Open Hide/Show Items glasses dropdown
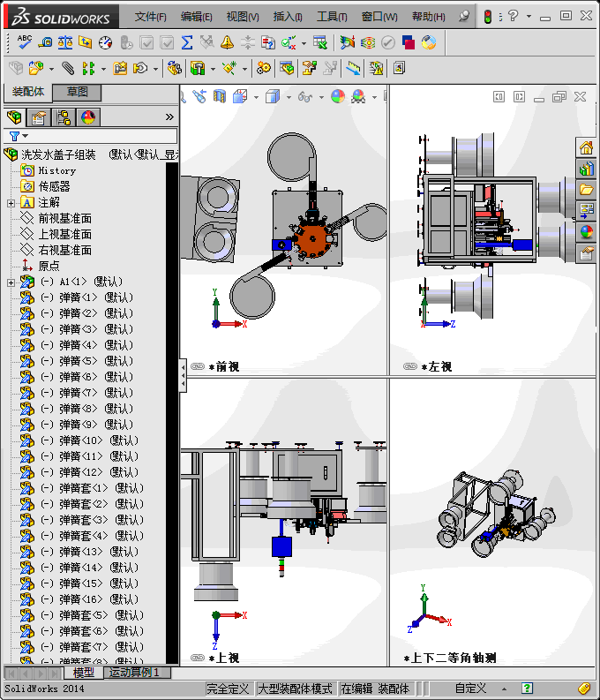 [322, 97]
